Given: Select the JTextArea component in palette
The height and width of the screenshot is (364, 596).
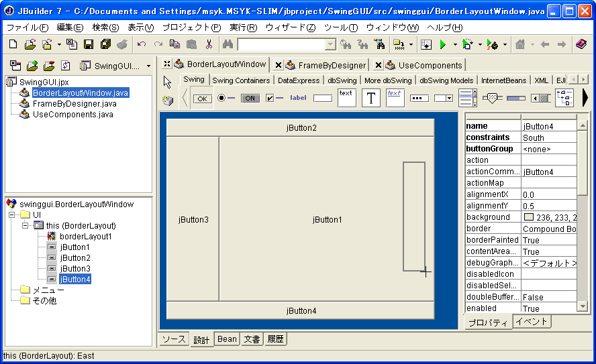Looking at the screenshot, I should [346, 98].
